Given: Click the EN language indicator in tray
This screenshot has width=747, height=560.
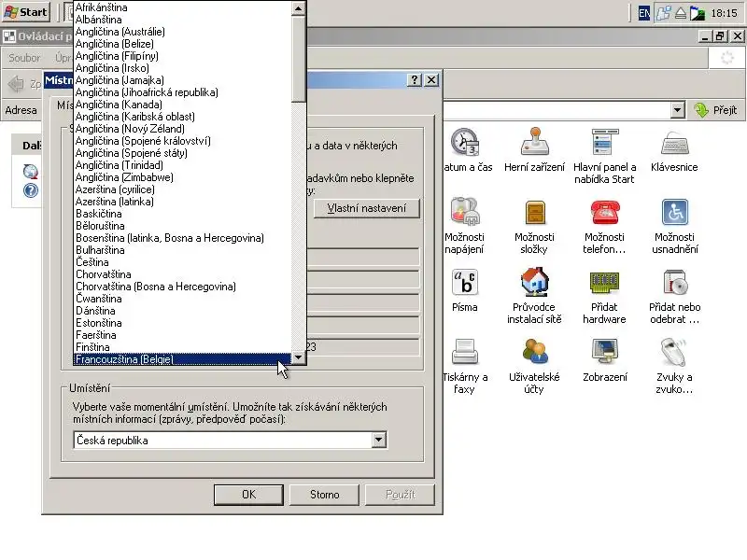Looking at the screenshot, I should click(644, 13).
